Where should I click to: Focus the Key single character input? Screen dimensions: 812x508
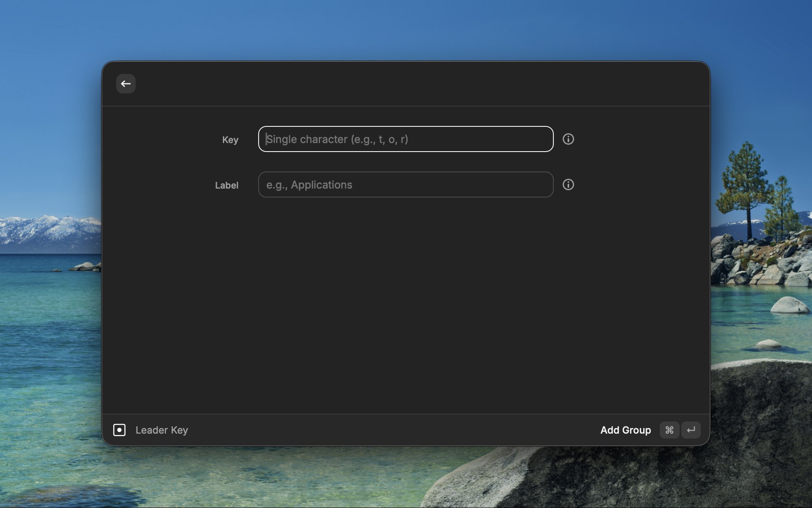pyautogui.click(x=406, y=139)
